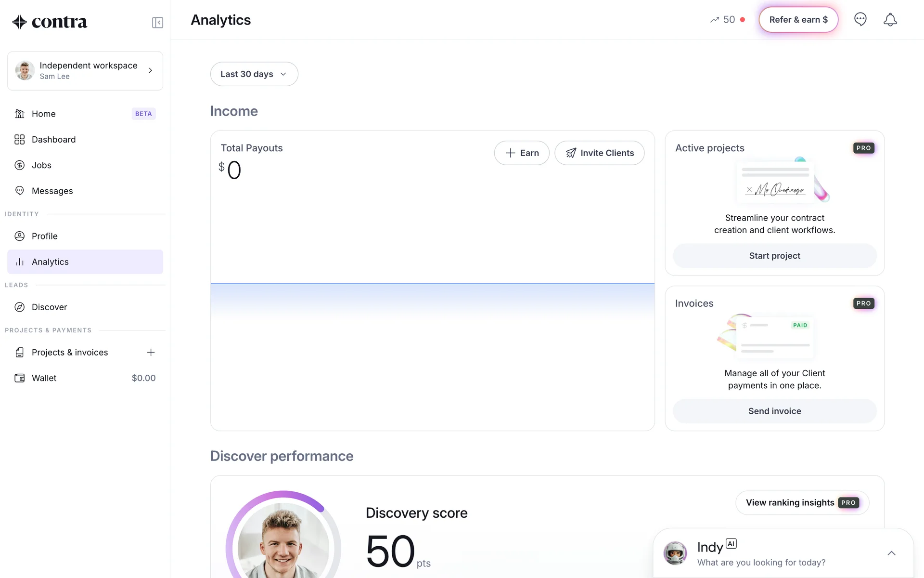Open the chat messages icon in header
This screenshot has height=578, width=924.
coord(860,20)
